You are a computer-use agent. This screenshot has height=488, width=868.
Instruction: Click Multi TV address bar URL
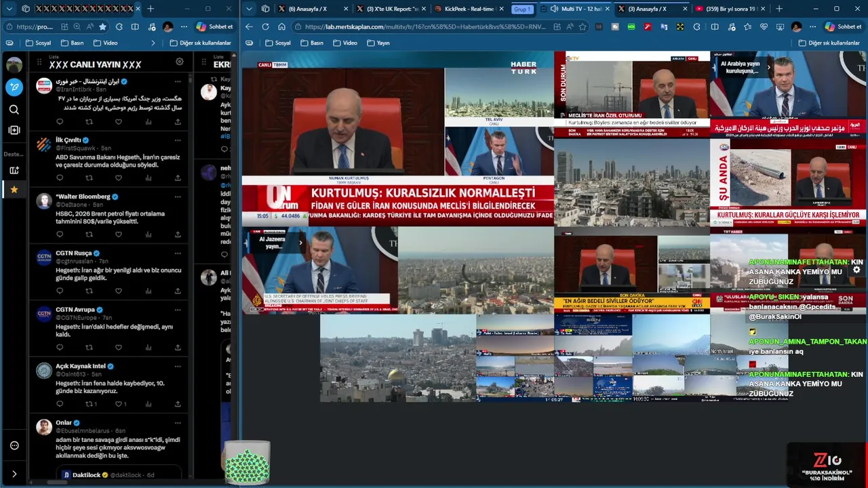pyautogui.click(x=426, y=26)
